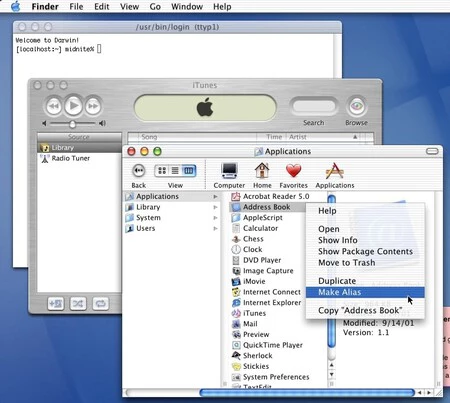Open the Apple menu
450x403 pixels.
[x=15, y=6]
